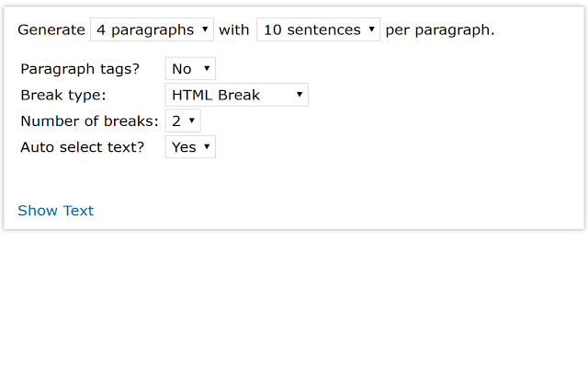Click the "per paragraph." text

pos(440,29)
